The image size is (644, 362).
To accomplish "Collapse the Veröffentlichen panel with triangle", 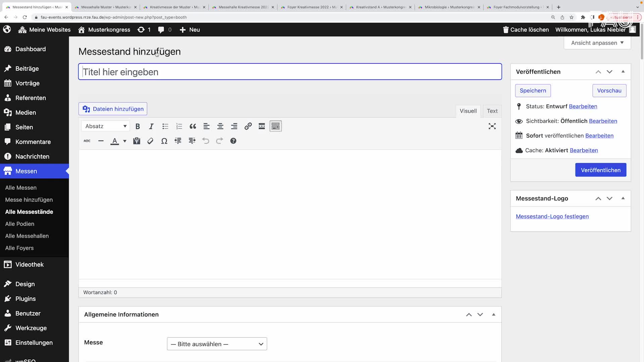I will pos(623,72).
